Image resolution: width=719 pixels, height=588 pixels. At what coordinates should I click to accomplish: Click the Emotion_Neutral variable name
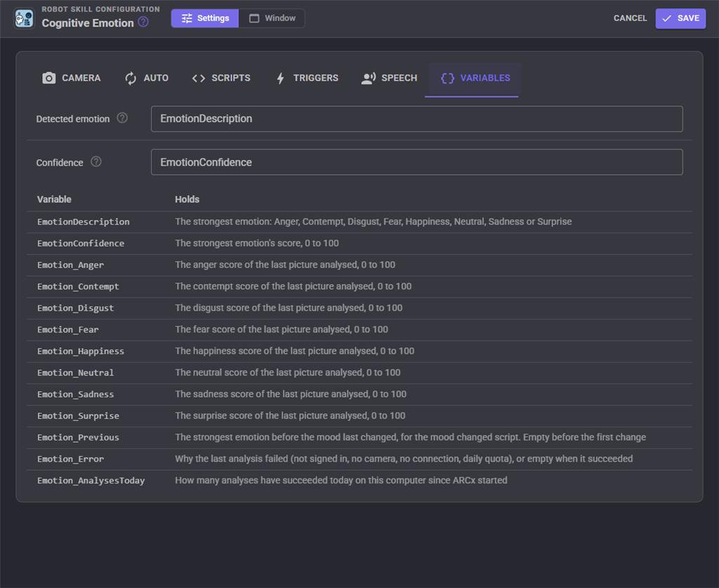coord(76,373)
